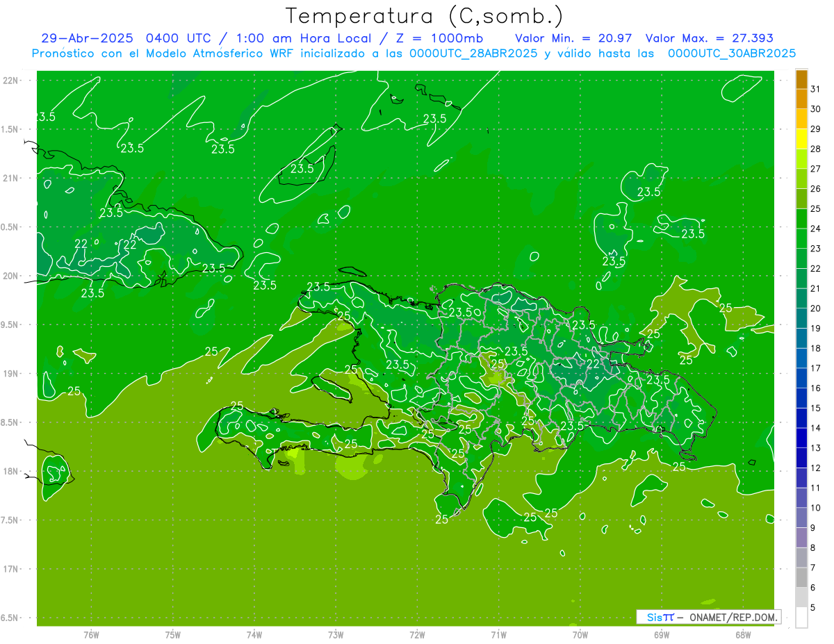Click the 71W longitude axis label
834x644 pixels.
pyautogui.click(x=498, y=635)
